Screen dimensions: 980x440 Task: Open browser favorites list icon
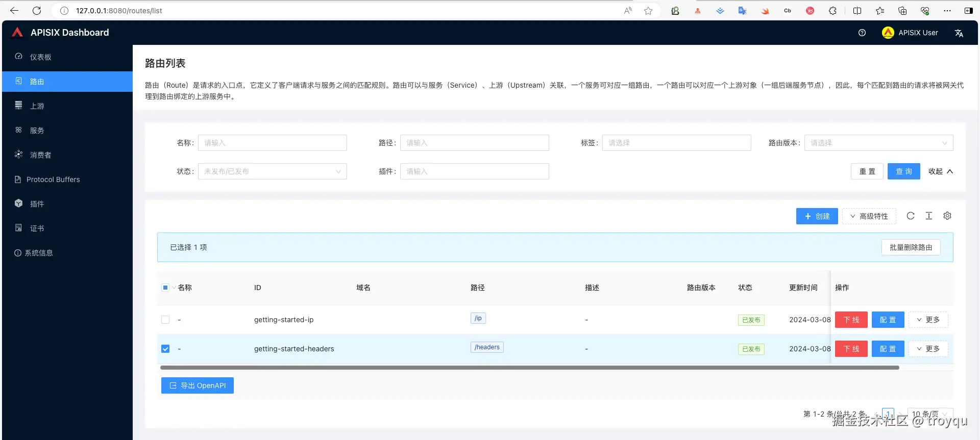tap(880, 11)
